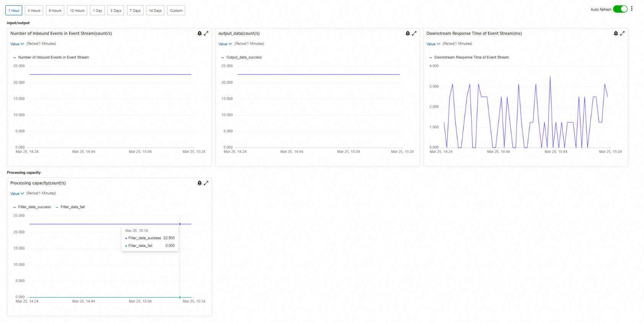Click the Custom time range button
Image resolution: width=644 pixels, height=323 pixels.
176,11
